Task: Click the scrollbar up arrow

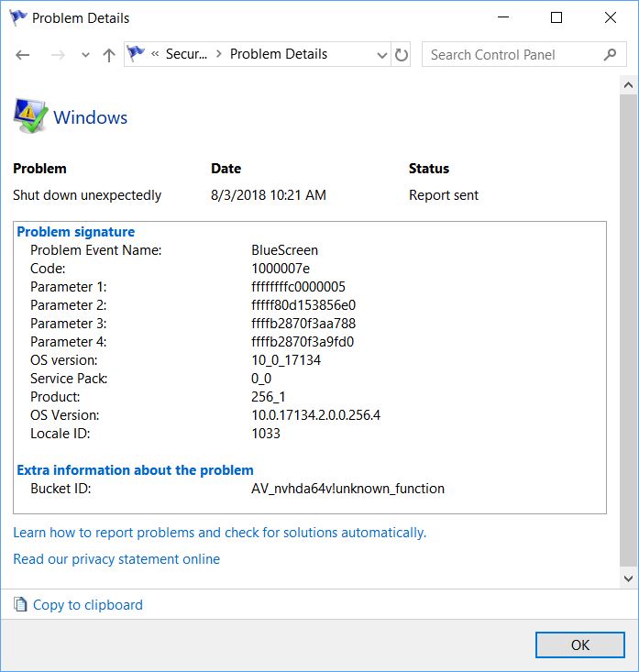Action: [x=629, y=85]
